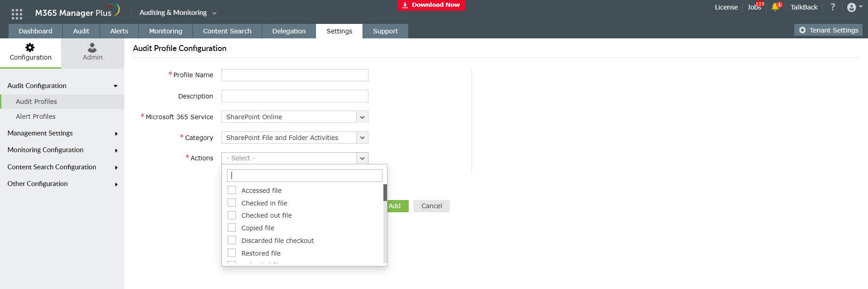
Task: Select the Configuration gear tab
Action: point(30,52)
